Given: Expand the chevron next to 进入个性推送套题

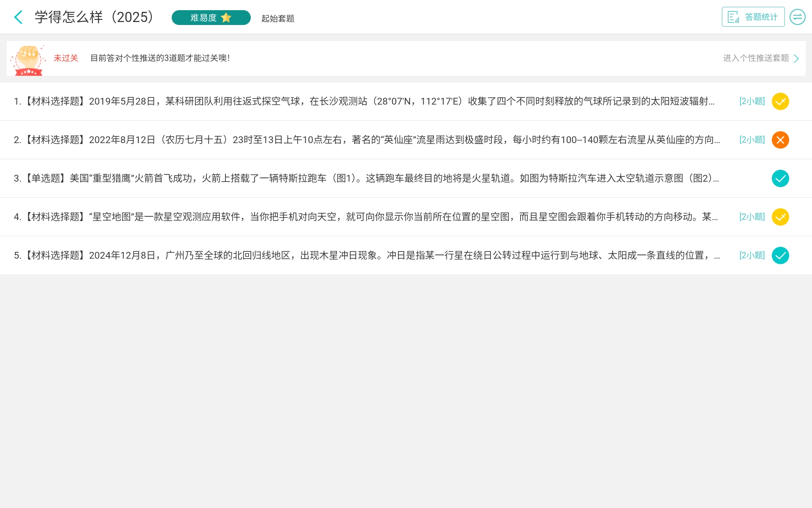Looking at the screenshot, I should pyautogui.click(x=796, y=58).
